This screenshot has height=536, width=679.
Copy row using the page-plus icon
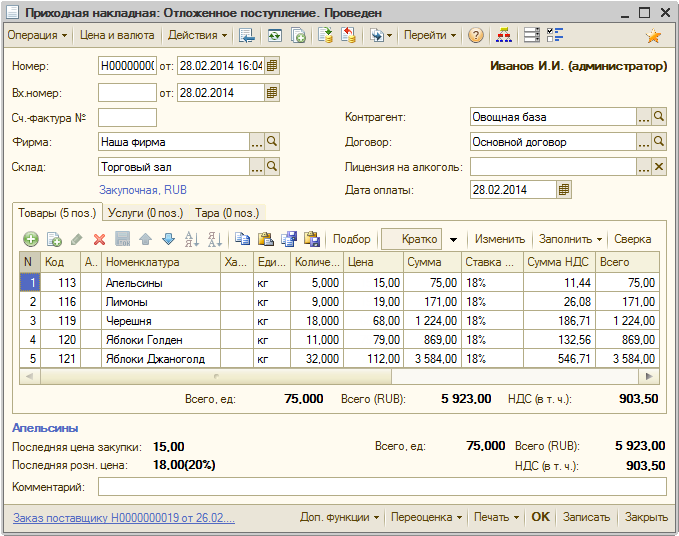(54, 239)
